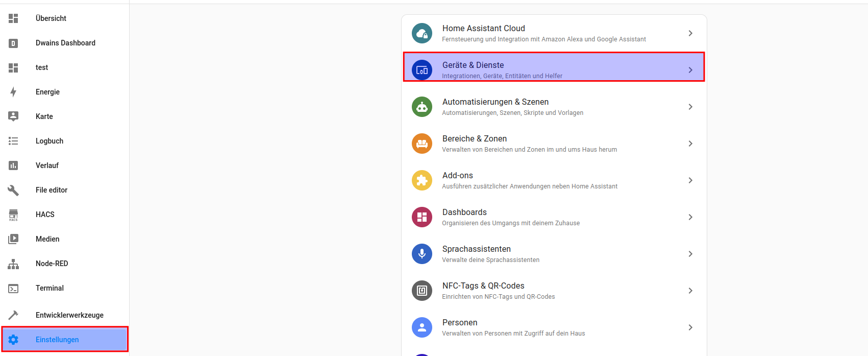Viewport: 868px width, 356px height.
Task: Click the NFC-Tags & QR-Codes icon
Action: [421, 291]
